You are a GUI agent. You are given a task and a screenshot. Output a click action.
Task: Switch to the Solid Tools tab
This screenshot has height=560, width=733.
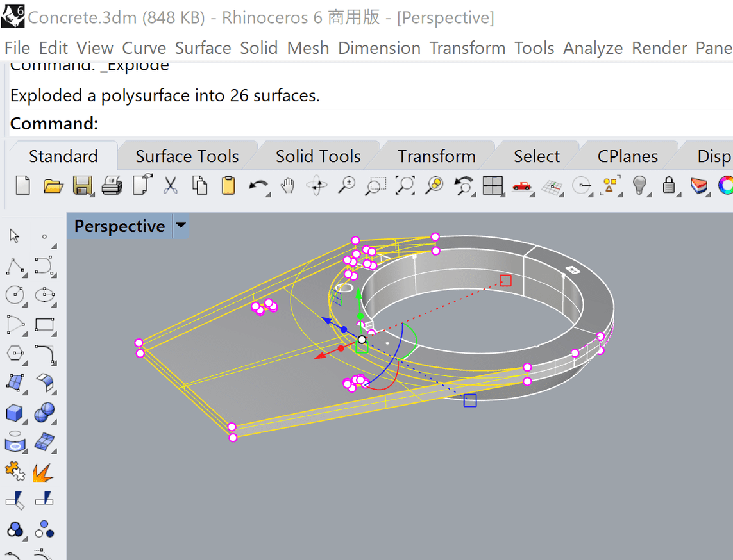pos(319,156)
